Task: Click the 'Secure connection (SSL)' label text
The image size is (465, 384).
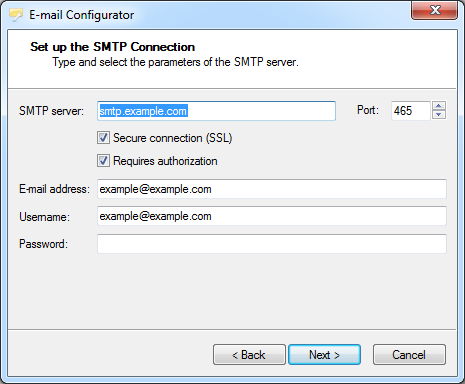Action: pyautogui.click(x=172, y=138)
